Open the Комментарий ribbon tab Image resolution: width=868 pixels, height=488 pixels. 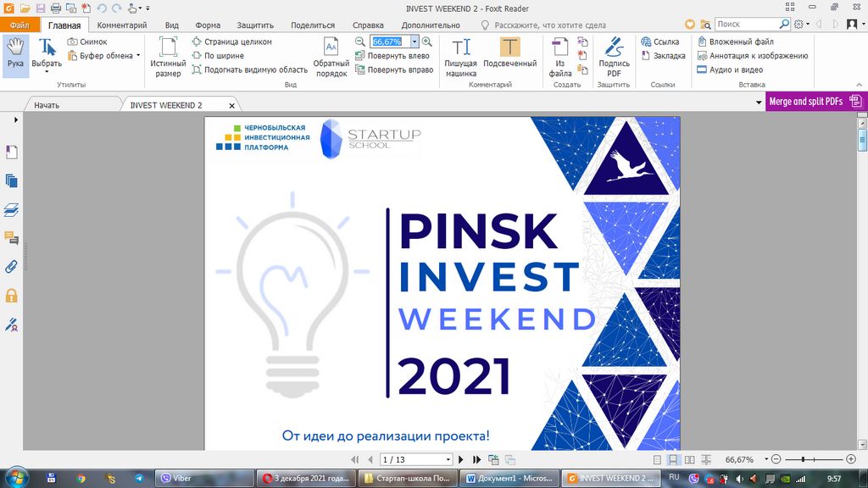(122, 25)
